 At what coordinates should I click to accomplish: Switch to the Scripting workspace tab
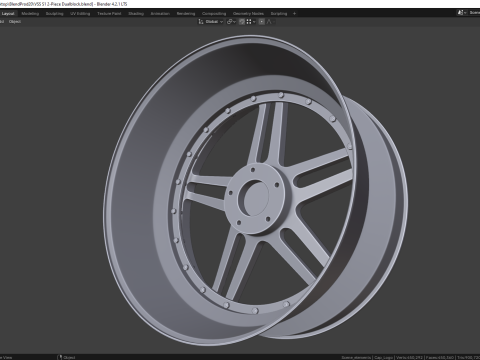point(279,14)
